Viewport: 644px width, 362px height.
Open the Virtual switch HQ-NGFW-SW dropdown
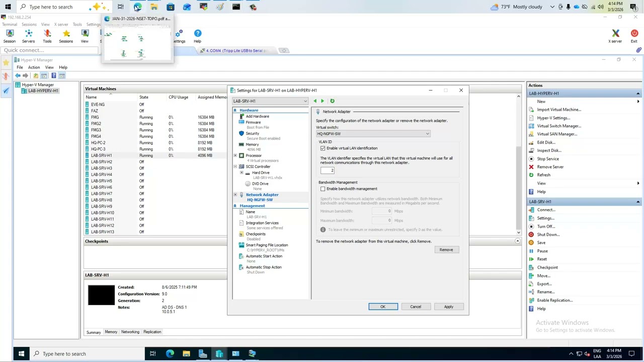(373, 134)
